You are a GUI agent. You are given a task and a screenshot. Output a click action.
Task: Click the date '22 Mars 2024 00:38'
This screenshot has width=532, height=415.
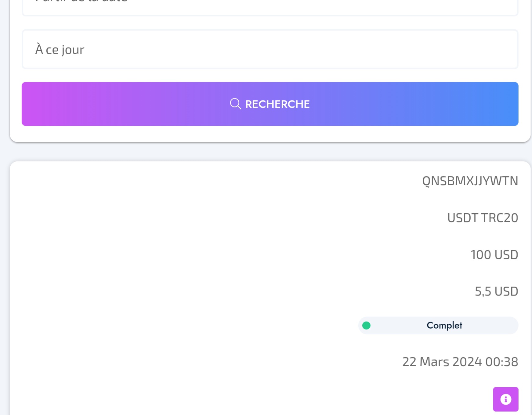(x=460, y=362)
